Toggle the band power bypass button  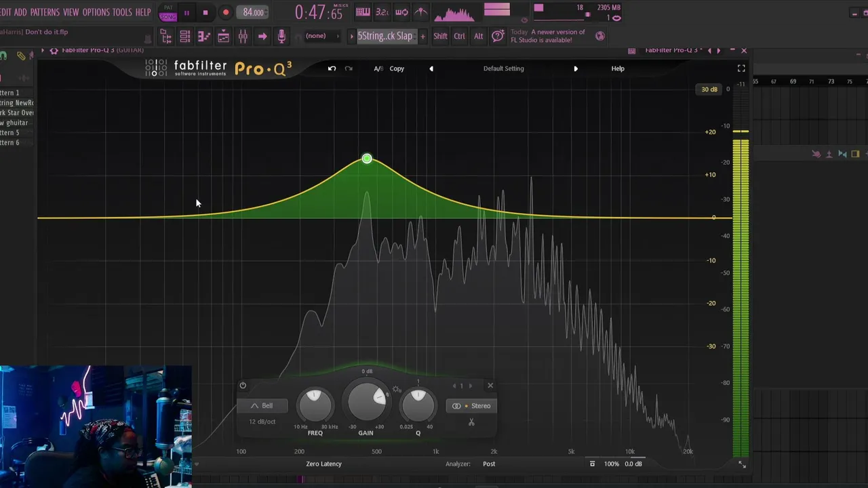pos(243,386)
